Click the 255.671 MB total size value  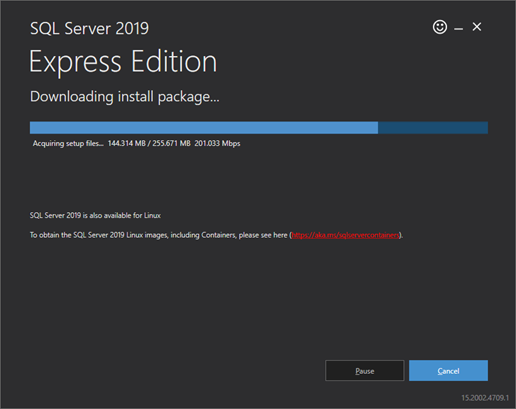point(171,143)
